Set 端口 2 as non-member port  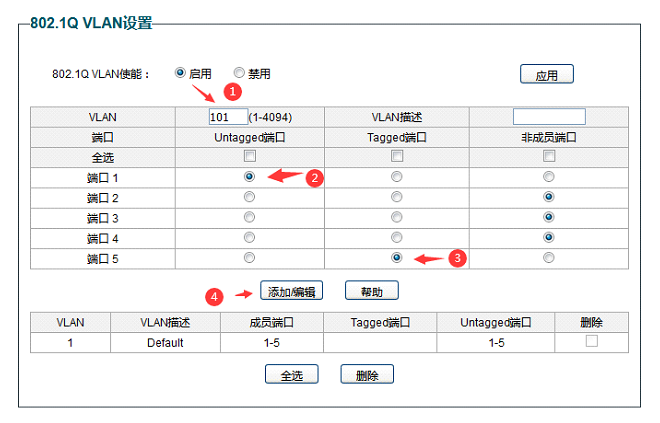tap(548, 197)
